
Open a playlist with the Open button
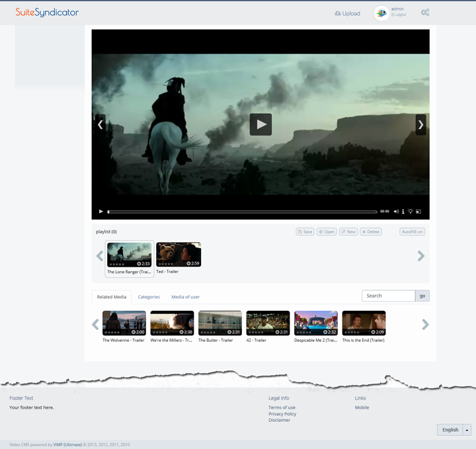click(x=327, y=231)
